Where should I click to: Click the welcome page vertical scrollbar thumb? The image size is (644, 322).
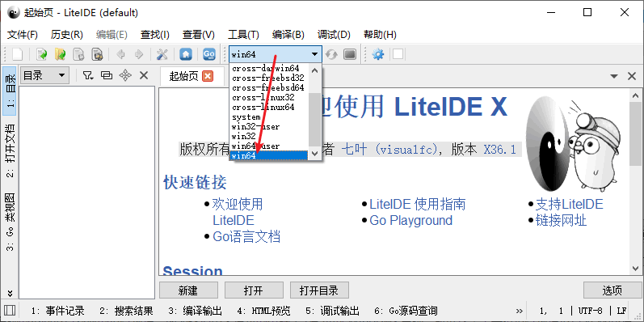[x=635, y=133]
